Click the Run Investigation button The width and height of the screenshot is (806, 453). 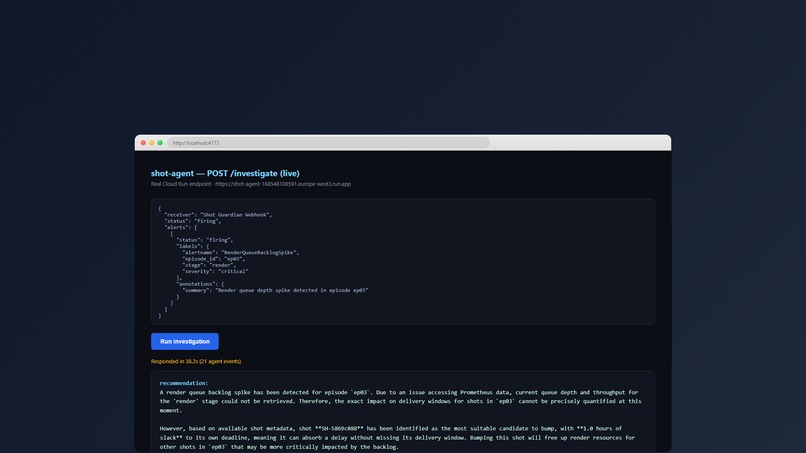[185, 341]
